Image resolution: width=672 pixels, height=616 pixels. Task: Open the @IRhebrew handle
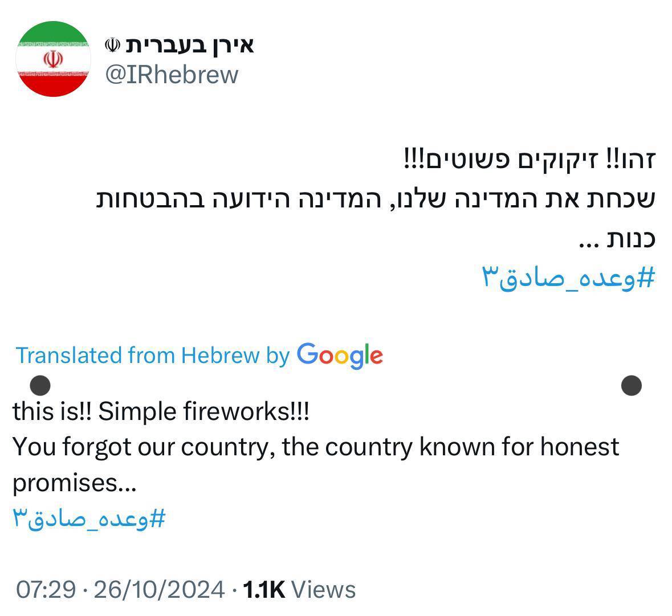(x=172, y=75)
